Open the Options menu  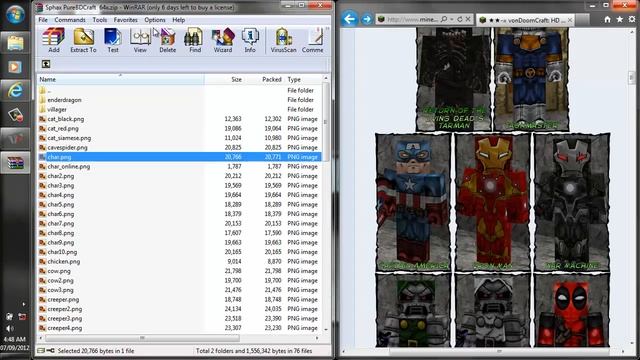click(x=155, y=20)
